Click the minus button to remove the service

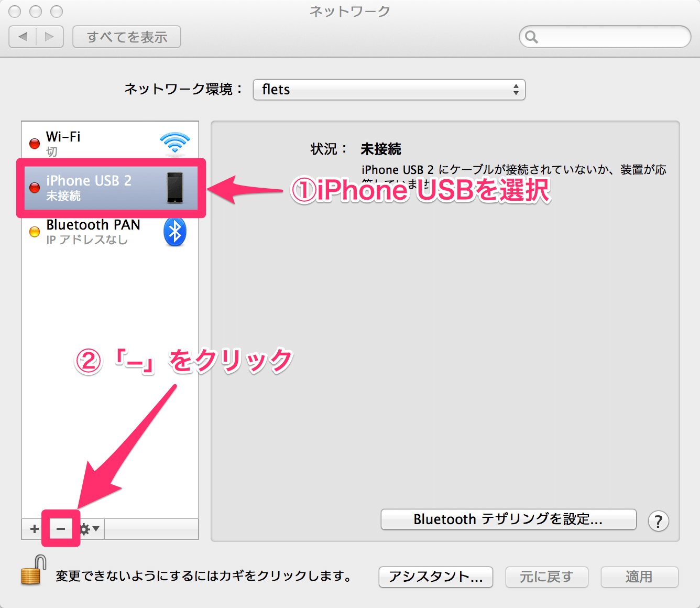[61, 529]
